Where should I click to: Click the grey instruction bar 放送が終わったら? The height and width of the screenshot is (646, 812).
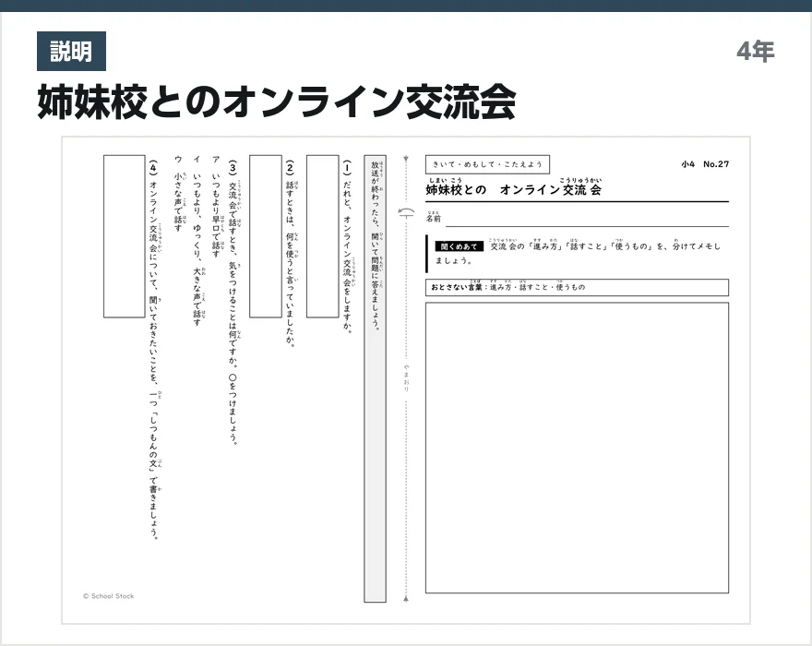(375, 378)
